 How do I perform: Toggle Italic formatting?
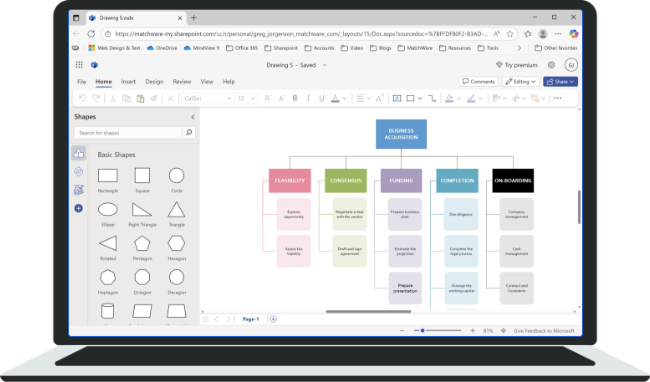[x=308, y=98]
